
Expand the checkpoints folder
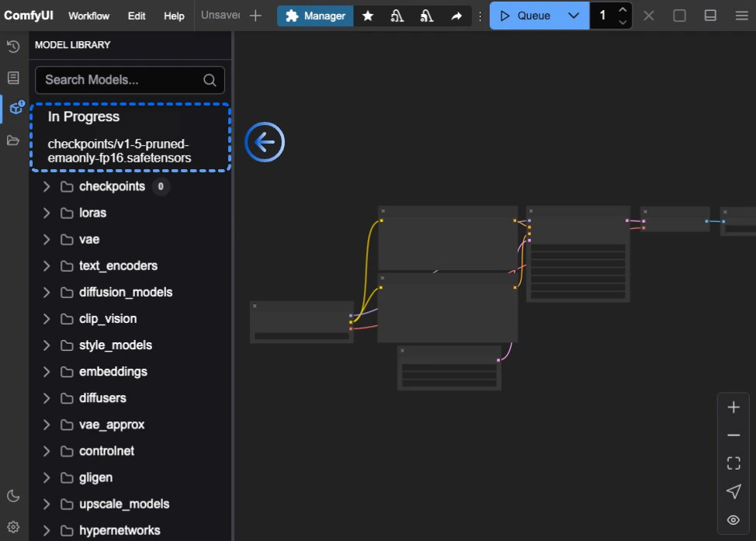47,186
